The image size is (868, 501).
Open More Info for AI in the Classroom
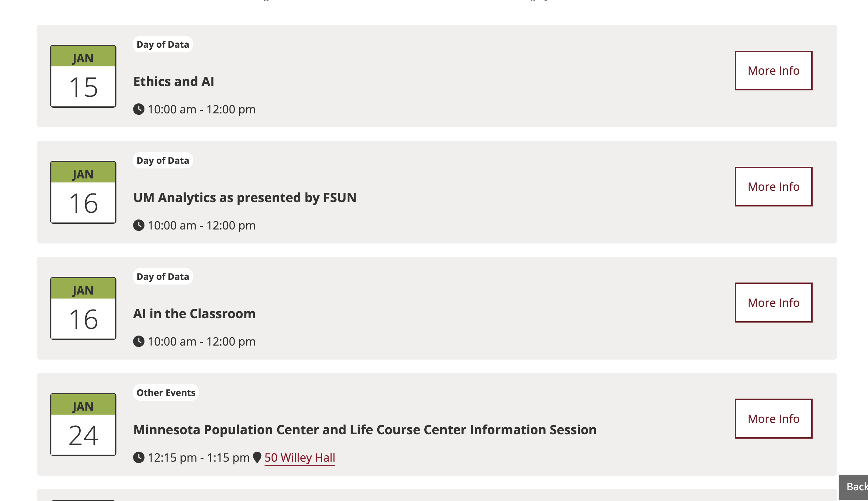pos(773,303)
